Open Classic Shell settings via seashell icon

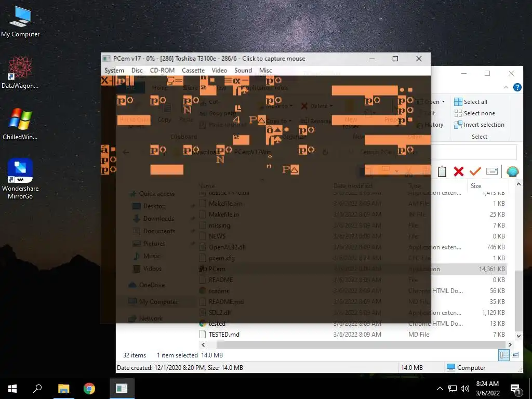[512, 171]
